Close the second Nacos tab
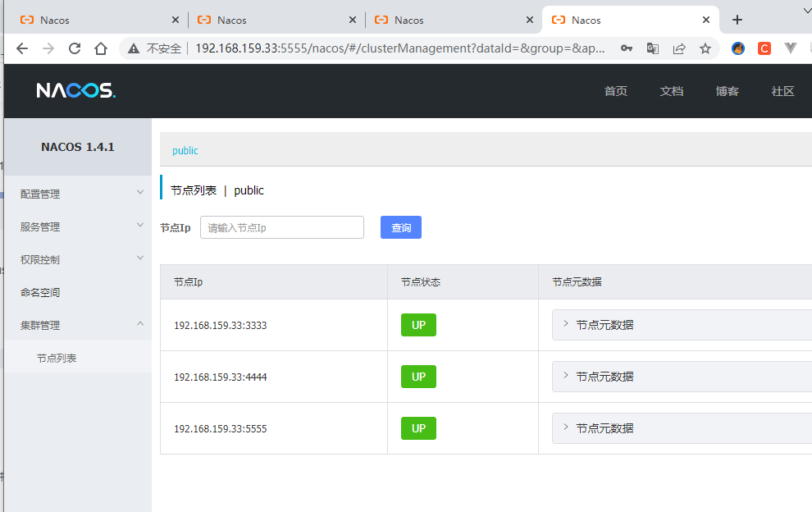The image size is (812, 512). tap(352, 20)
